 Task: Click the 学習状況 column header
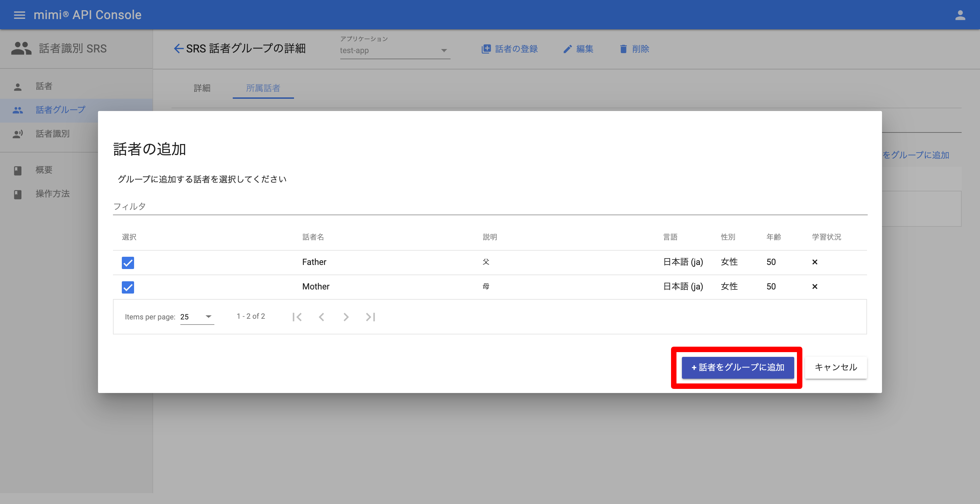(827, 237)
